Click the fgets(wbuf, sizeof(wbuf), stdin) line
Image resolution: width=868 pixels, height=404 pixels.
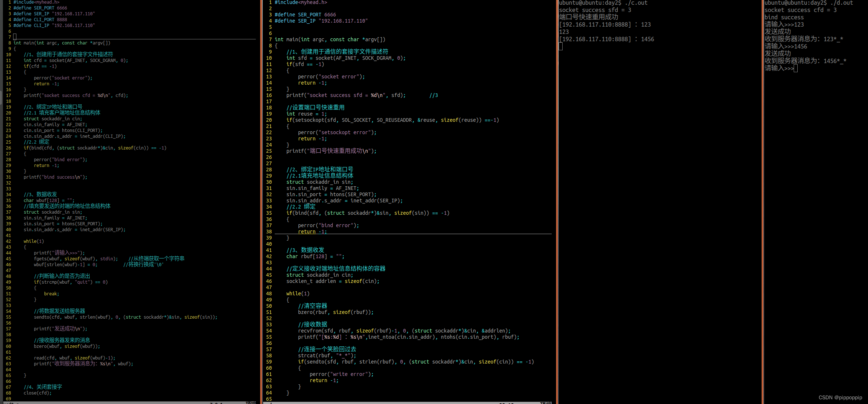(x=76, y=259)
